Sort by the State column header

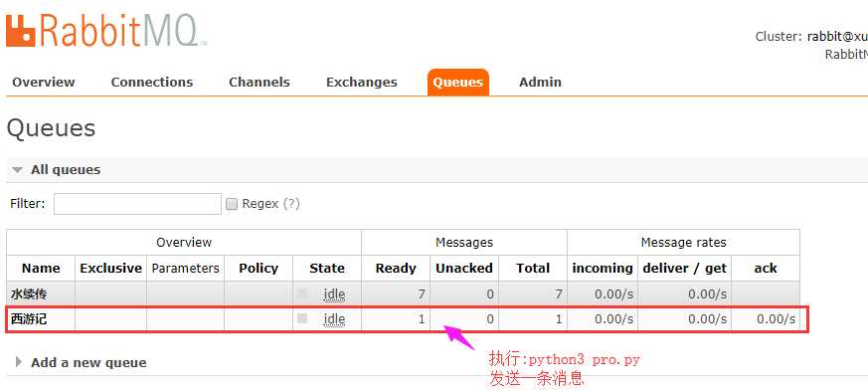click(x=327, y=268)
